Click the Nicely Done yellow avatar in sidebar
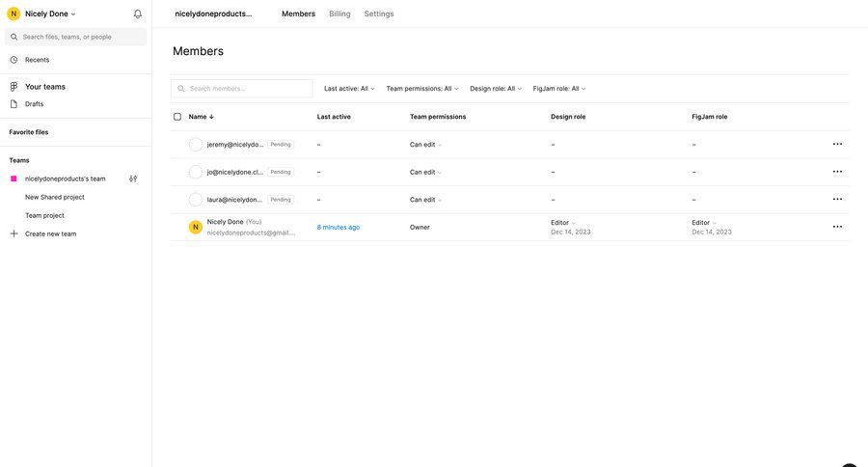The image size is (868, 467). [x=14, y=14]
